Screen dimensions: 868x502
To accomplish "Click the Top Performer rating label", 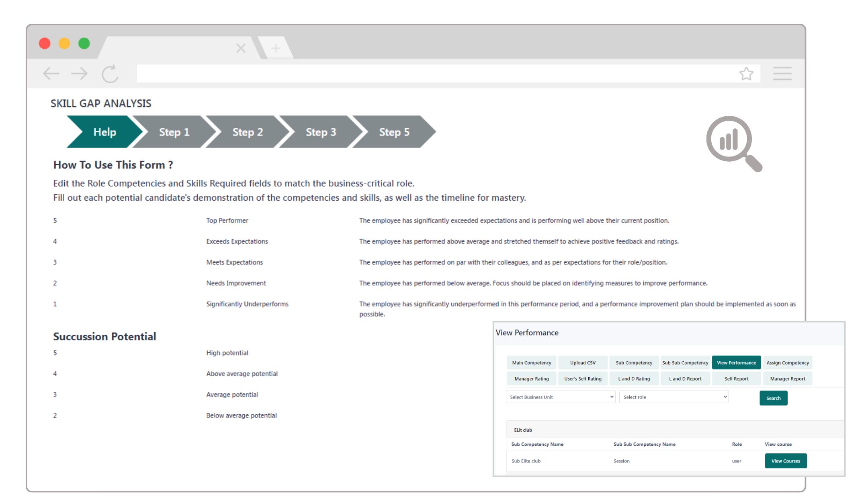I will pyautogui.click(x=227, y=220).
